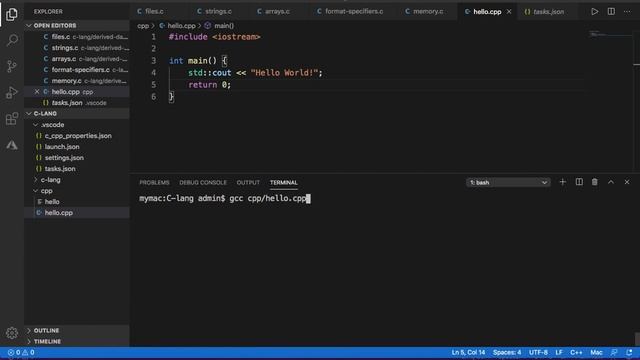
Task: Run the code with the play button
Action: click(x=595, y=11)
